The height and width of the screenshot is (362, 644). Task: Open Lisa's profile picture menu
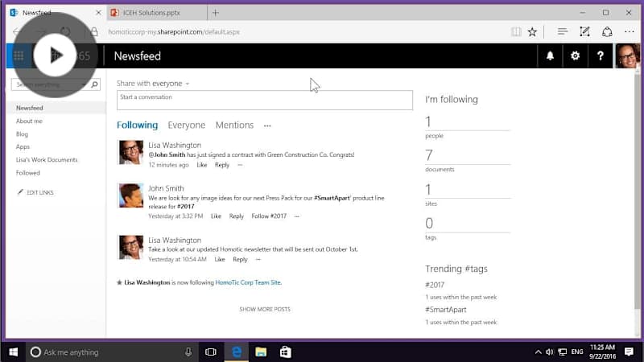627,56
